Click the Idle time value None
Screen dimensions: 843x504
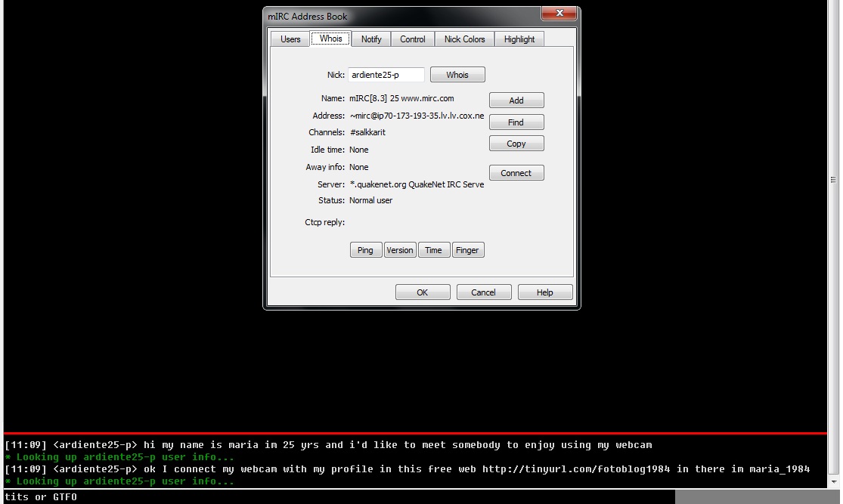(x=358, y=150)
